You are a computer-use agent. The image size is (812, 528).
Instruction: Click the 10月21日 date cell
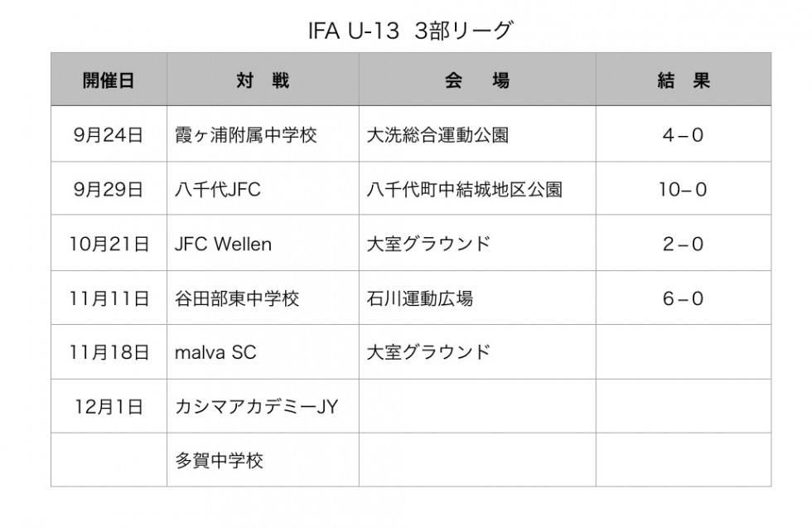(x=109, y=244)
